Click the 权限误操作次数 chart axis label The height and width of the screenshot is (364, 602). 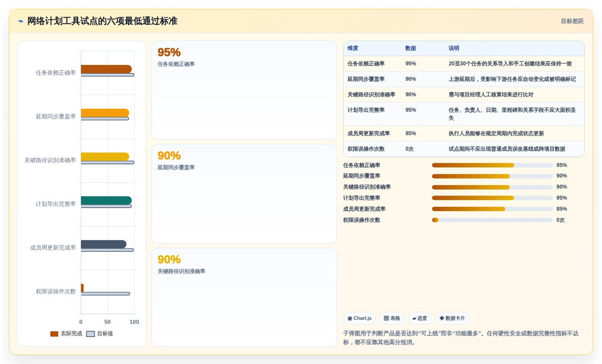click(56, 292)
